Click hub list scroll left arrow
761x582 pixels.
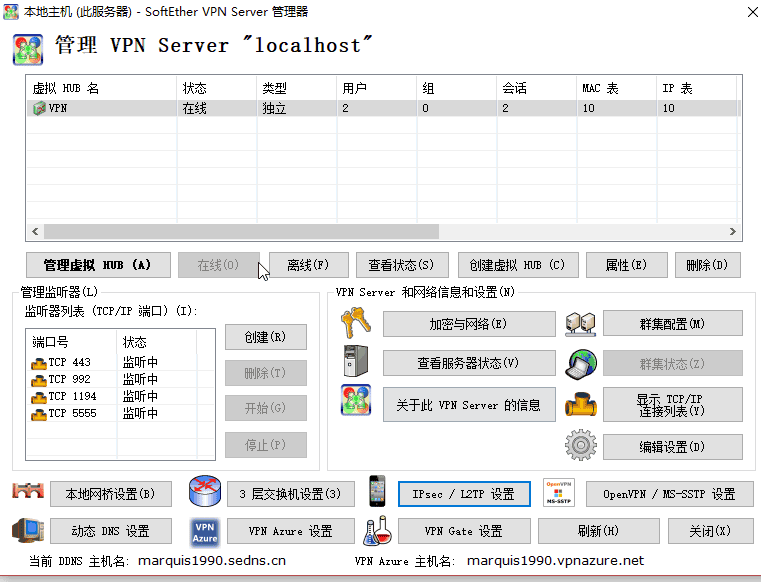(35, 232)
